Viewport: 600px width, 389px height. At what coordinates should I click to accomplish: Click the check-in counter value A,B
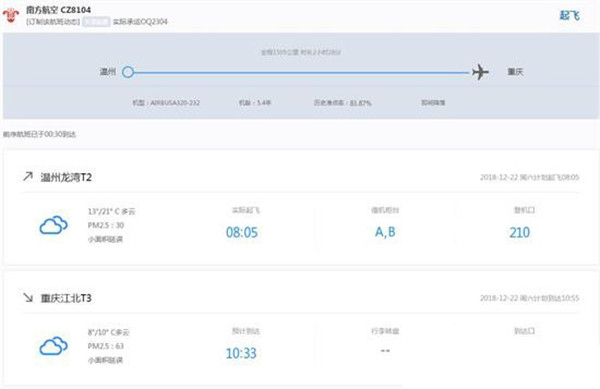[385, 232]
